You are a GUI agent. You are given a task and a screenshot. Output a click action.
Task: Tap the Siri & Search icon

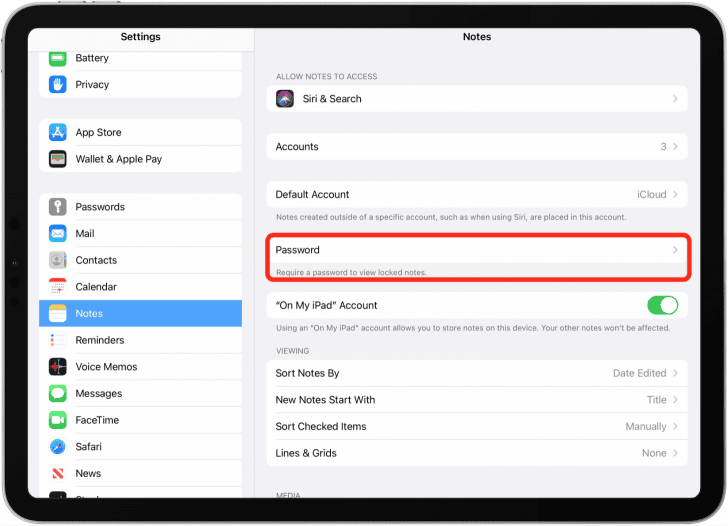[285, 99]
